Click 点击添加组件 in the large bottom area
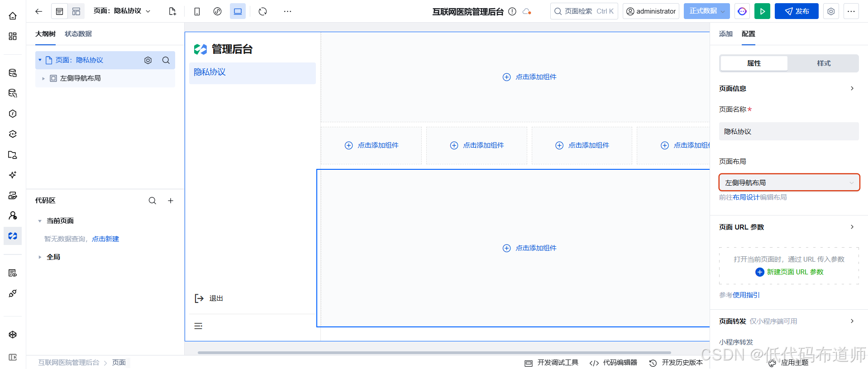This screenshot has height=369, width=868. (529, 248)
